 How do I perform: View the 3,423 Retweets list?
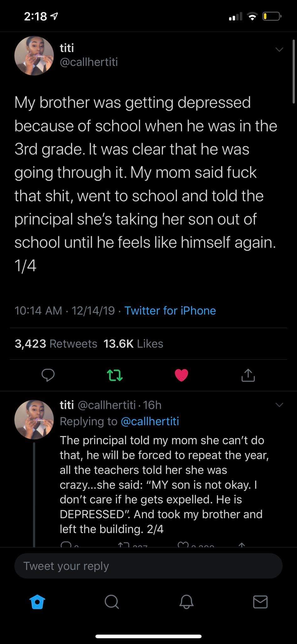[x=56, y=344]
